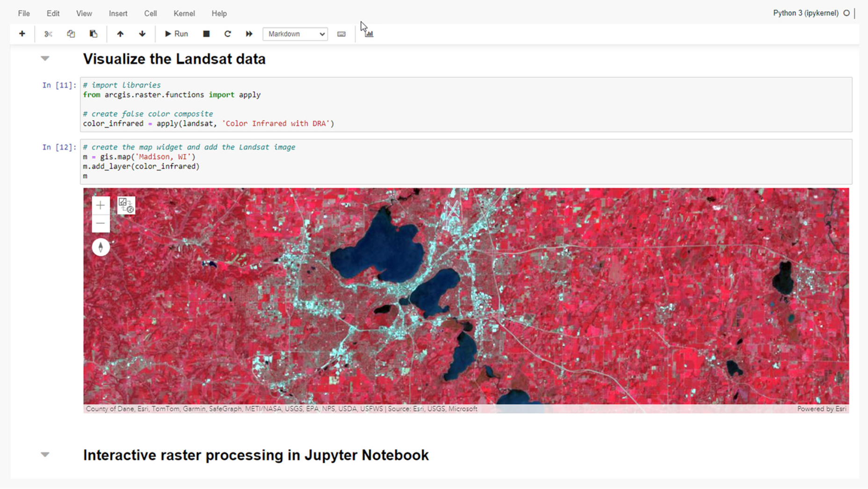
Task: Click the restart and run all fast-forward icon
Action: click(x=249, y=34)
